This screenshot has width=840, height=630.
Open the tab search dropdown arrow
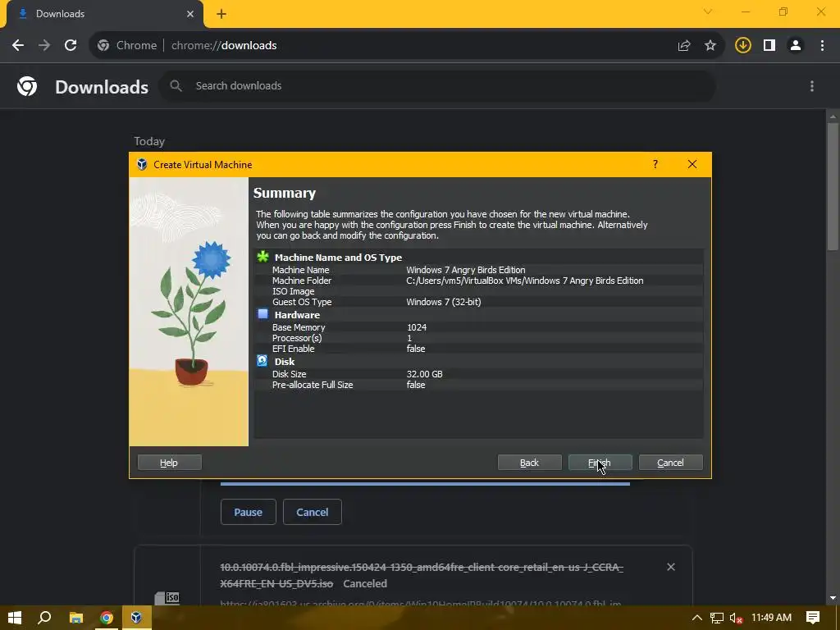(708, 11)
